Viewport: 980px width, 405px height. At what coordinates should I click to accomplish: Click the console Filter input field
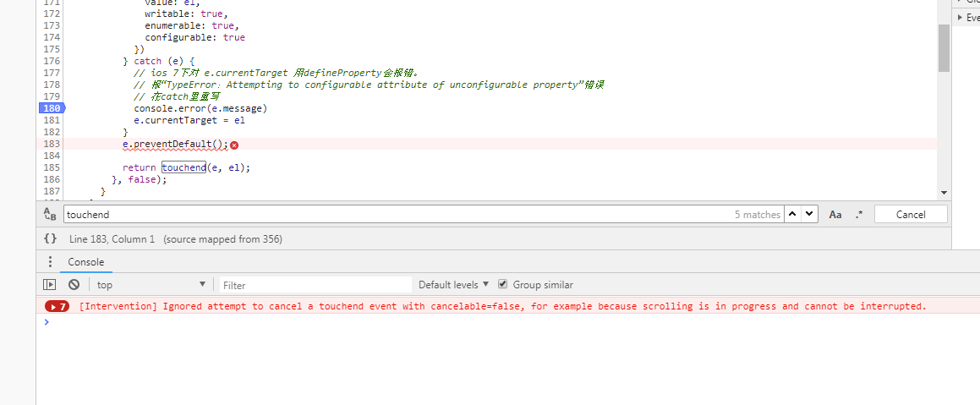tap(315, 285)
